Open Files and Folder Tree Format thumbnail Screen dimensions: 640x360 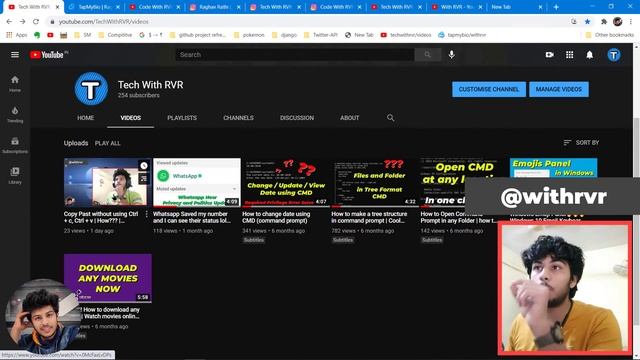pos(375,182)
